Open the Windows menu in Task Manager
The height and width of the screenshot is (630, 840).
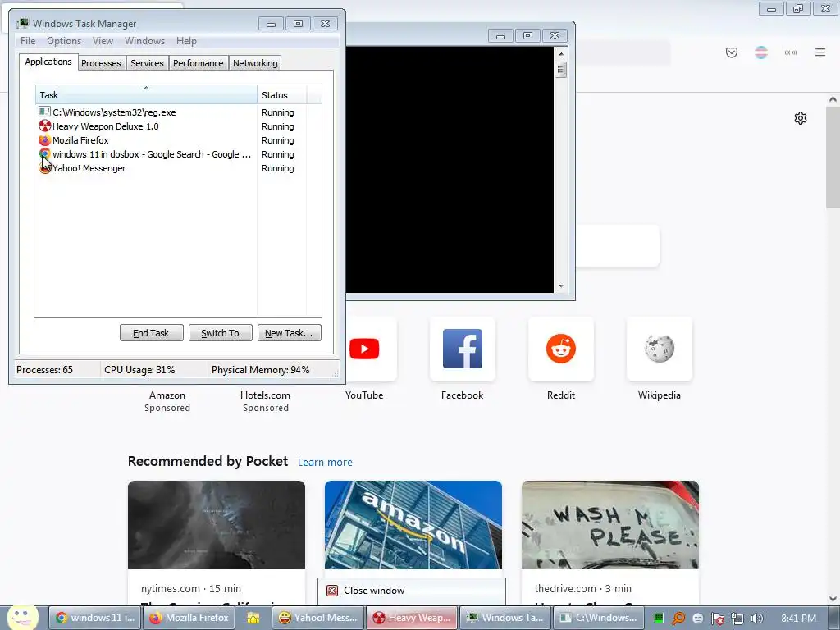[x=144, y=41]
